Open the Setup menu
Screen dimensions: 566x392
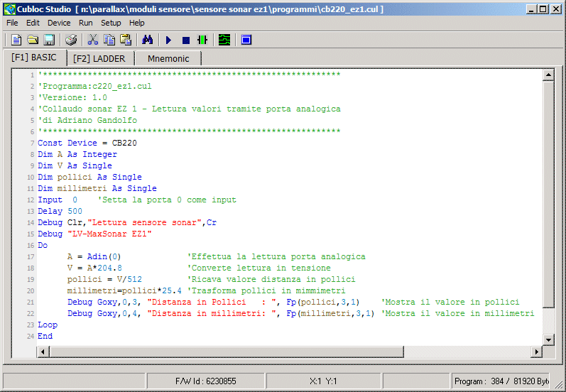click(111, 23)
